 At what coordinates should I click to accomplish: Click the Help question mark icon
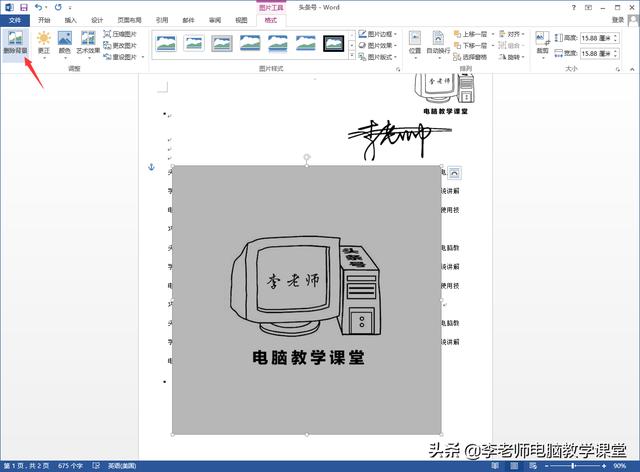[x=573, y=7]
